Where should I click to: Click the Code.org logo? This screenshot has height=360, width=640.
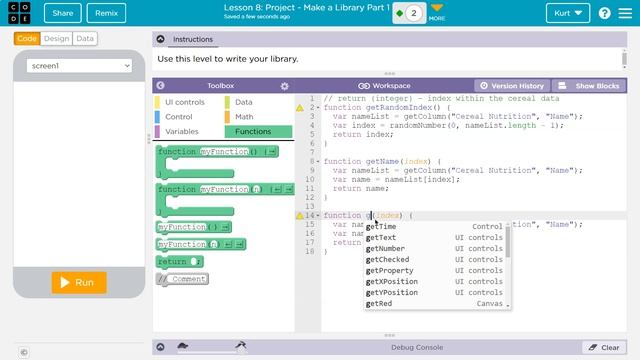pyautogui.click(x=19, y=13)
